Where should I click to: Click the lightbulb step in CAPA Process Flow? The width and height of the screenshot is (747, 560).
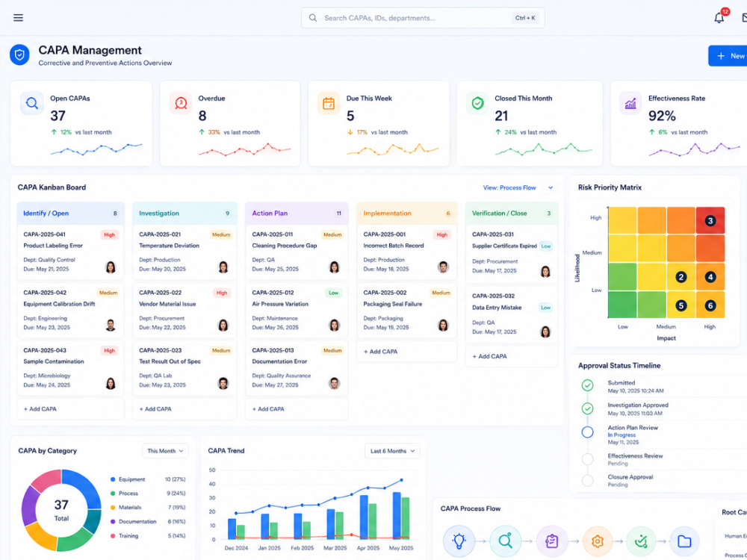(459, 541)
